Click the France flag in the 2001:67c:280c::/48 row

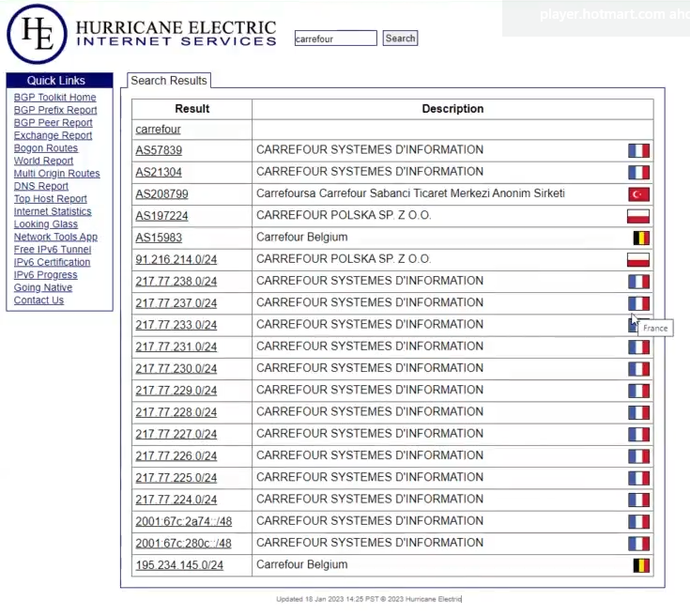(x=638, y=544)
